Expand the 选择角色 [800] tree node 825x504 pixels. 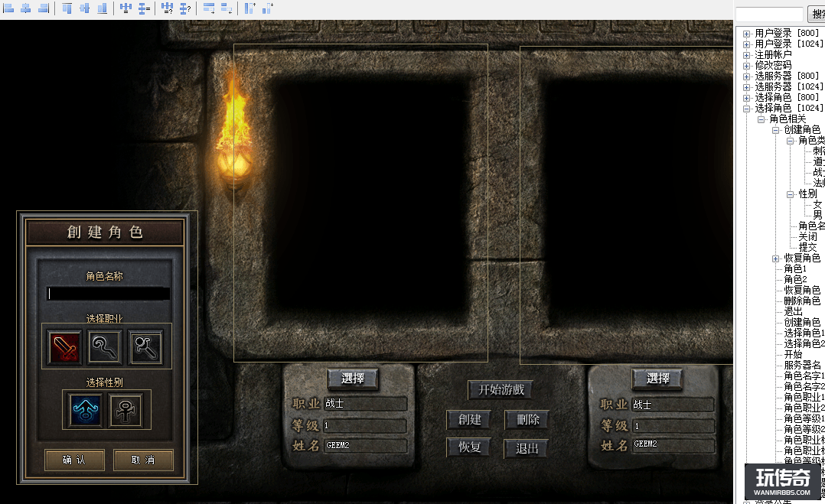tap(746, 98)
